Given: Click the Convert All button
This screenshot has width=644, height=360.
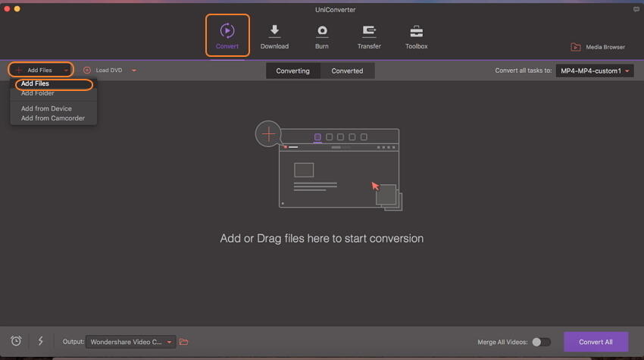Looking at the screenshot, I should point(596,342).
